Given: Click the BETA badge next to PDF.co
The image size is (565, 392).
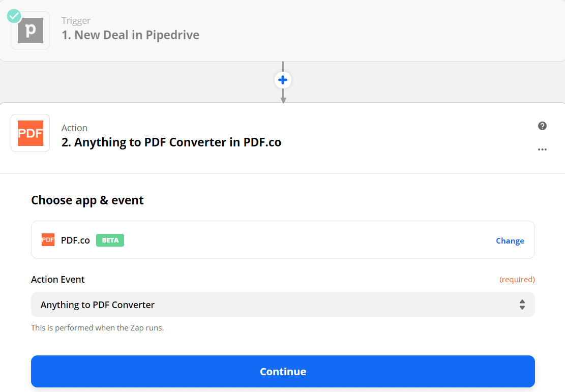Looking at the screenshot, I should click(x=110, y=240).
